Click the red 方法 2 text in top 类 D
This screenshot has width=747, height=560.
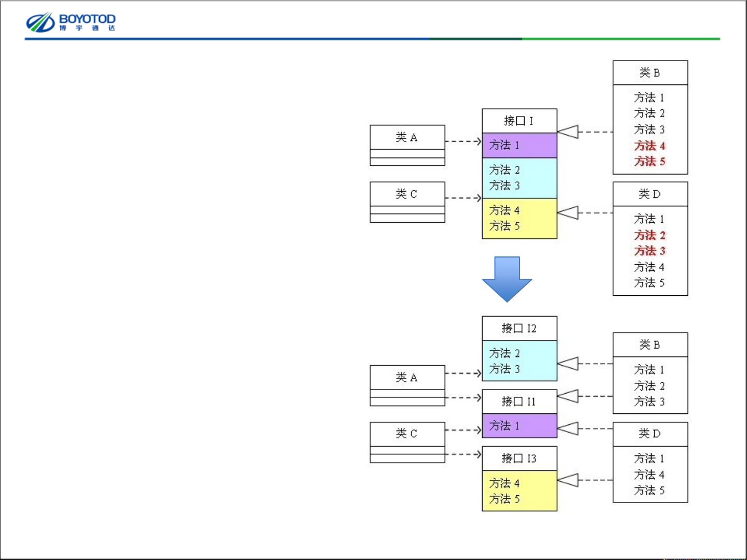pos(650,235)
